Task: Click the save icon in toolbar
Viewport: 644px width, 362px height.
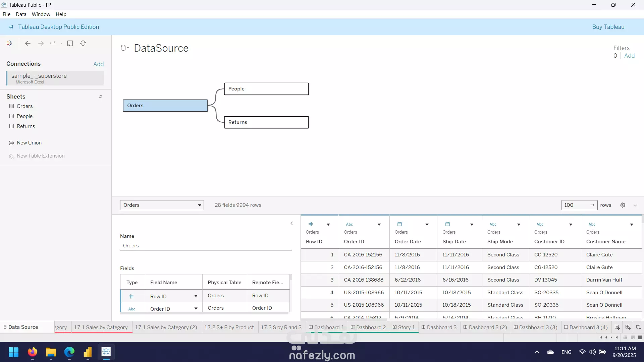Action: (x=70, y=43)
